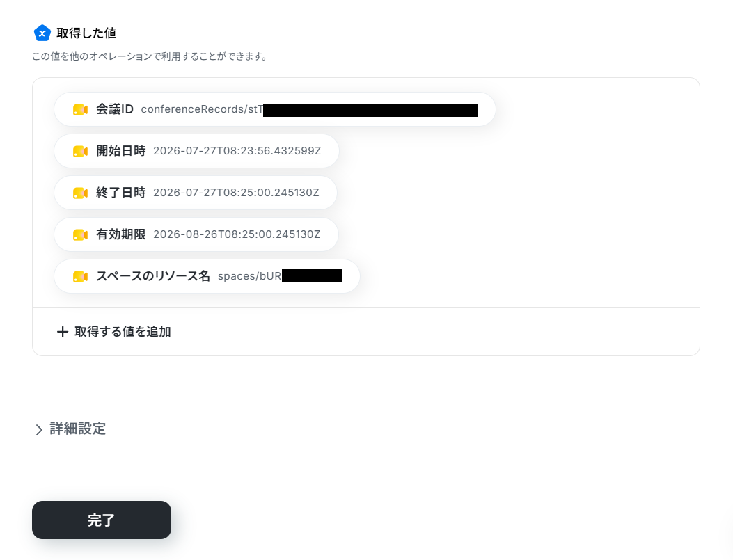Click the Meet camera icon for 会議ID

tap(81, 110)
